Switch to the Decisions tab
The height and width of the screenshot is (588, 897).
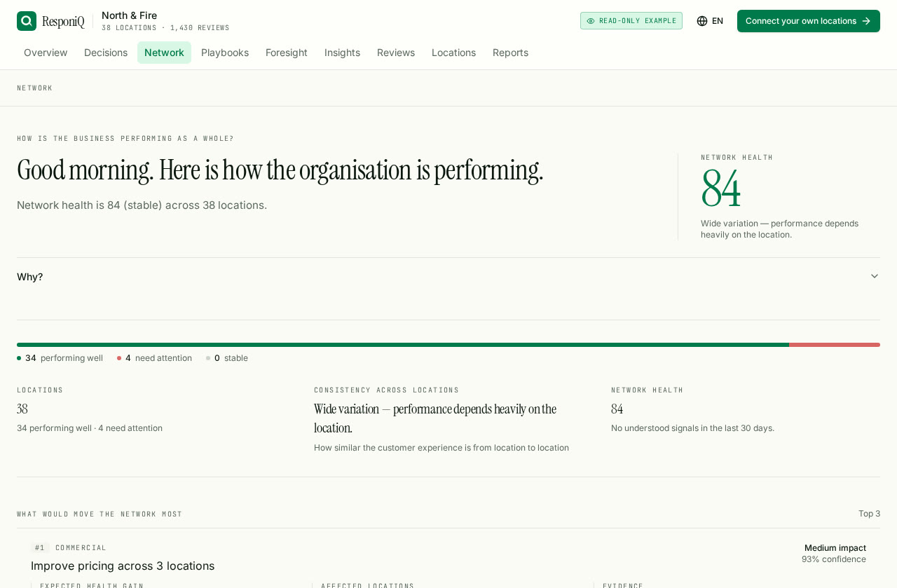[x=106, y=53]
